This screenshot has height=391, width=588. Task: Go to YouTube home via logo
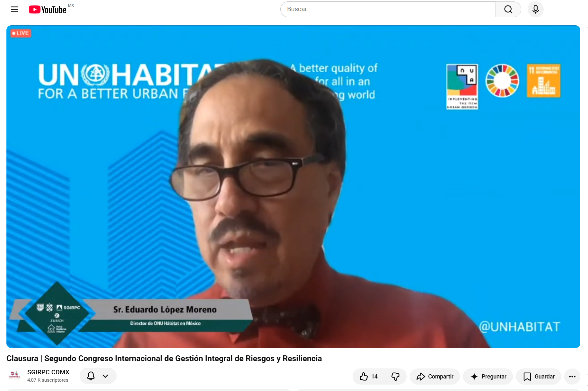pyautogui.click(x=48, y=10)
